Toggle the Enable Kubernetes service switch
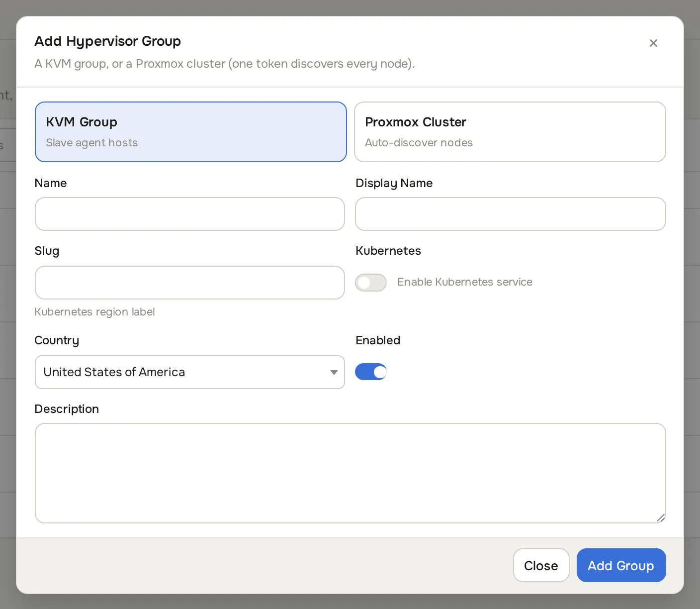This screenshot has height=609, width=700. tap(371, 283)
